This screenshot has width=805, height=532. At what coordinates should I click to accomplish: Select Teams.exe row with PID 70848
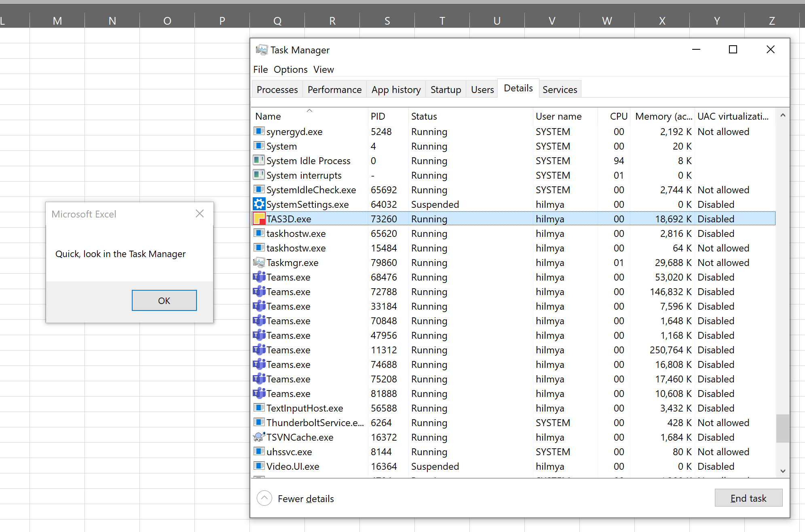pos(513,321)
